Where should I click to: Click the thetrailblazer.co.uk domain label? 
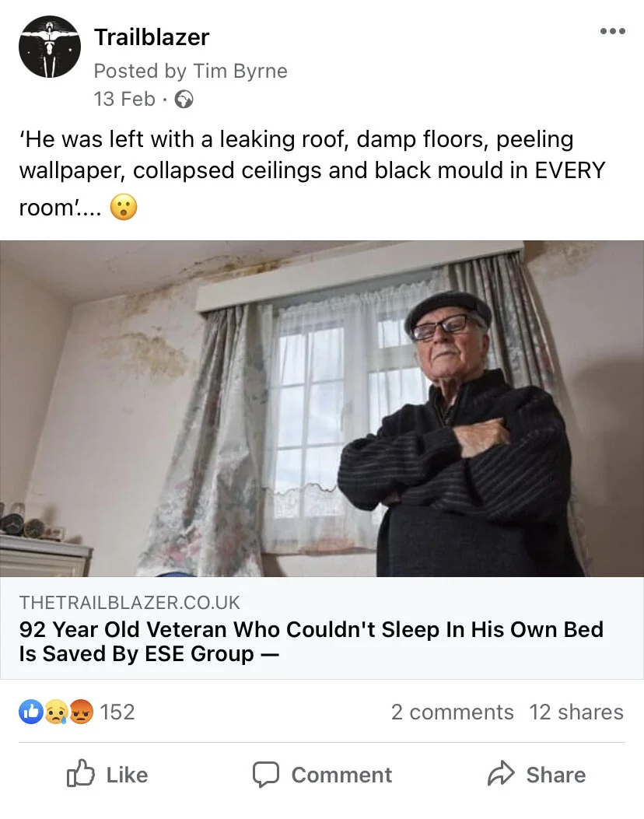coord(130,602)
